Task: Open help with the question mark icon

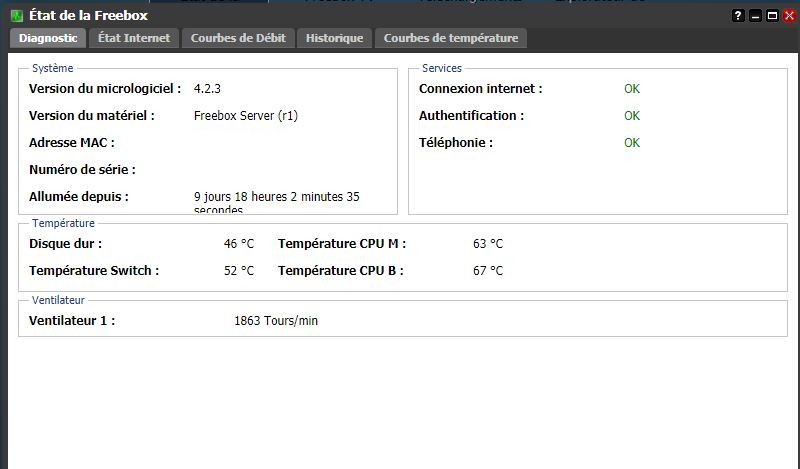Action: 738,16
